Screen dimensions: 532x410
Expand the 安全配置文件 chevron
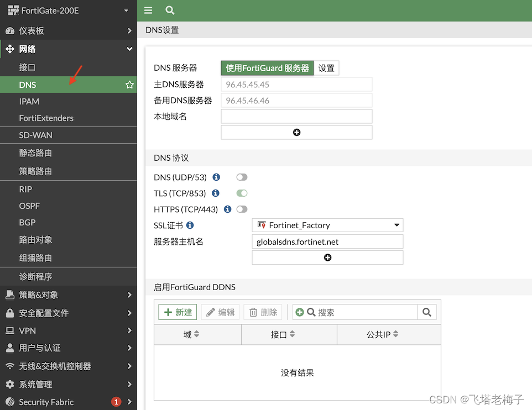point(129,313)
